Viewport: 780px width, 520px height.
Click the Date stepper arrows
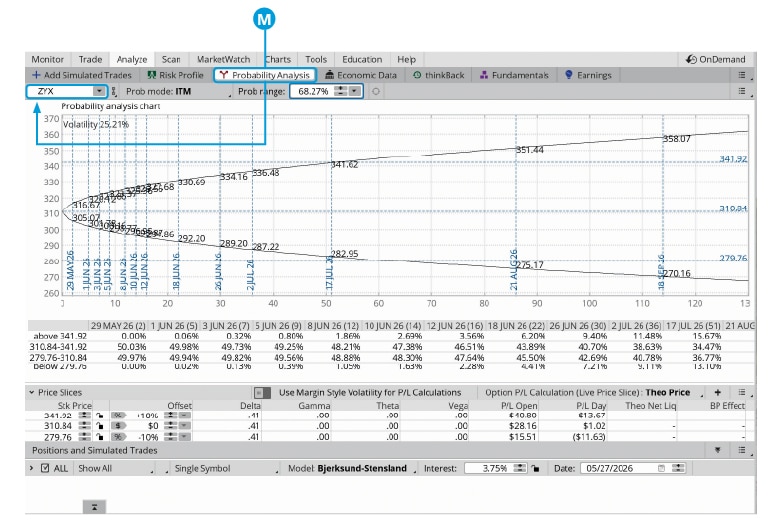(x=678, y=468)
